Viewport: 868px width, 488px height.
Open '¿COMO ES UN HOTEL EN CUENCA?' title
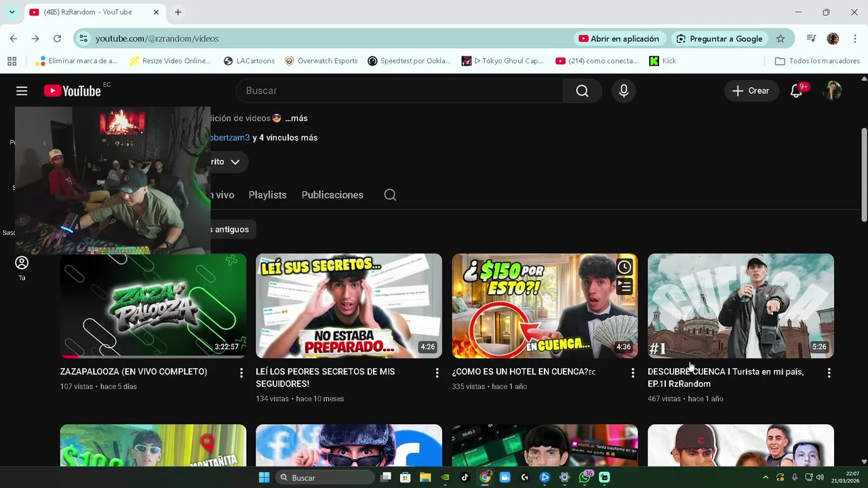524,371
